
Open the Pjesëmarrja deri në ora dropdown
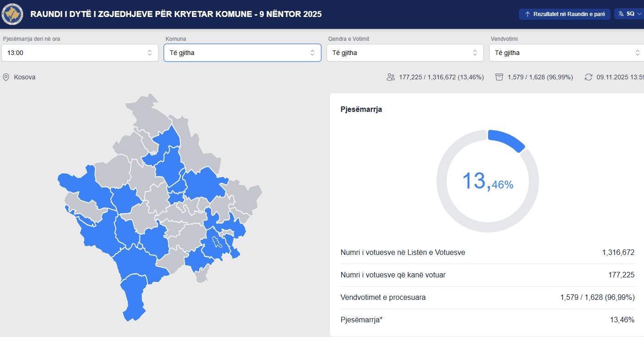tap(80, 53)
